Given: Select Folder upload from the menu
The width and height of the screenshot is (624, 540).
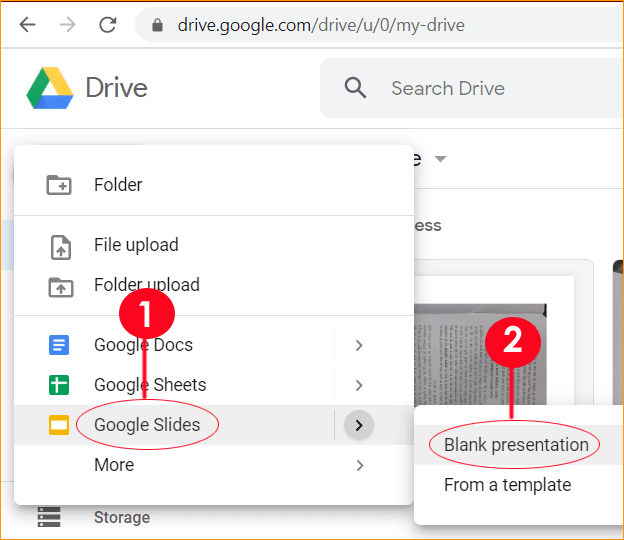Looking at the screenshot, I should coord(214,285).
